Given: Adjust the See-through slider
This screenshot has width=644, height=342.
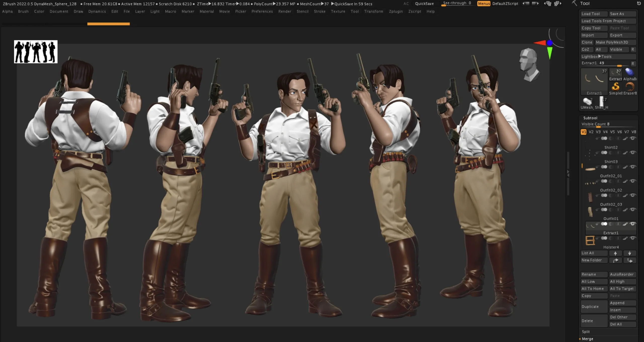Looking at the screenshot, I should (x=457, y=4).
